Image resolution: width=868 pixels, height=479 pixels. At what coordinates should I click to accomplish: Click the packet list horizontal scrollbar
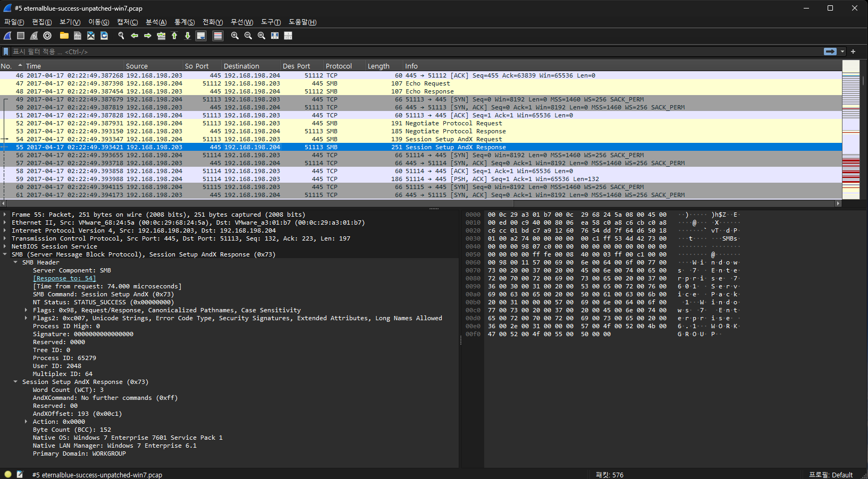pos(420,203)
